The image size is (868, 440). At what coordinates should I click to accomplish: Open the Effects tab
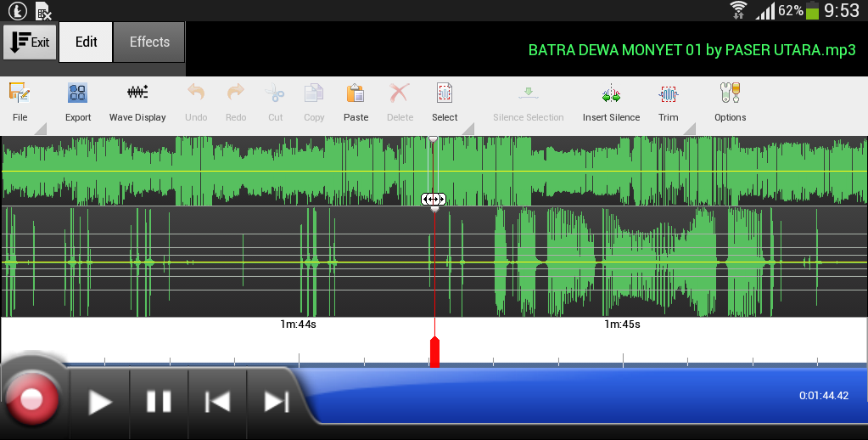pos(149,42)
